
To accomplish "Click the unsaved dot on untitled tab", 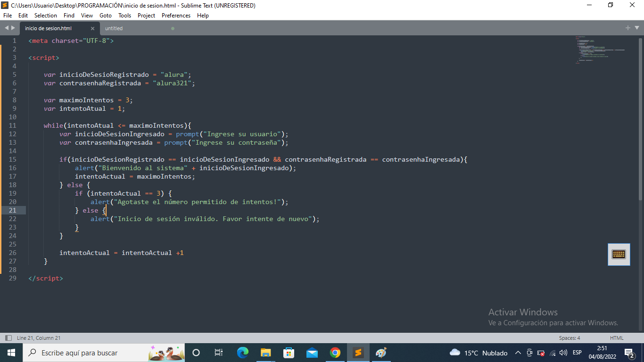I will click(173, 28).
